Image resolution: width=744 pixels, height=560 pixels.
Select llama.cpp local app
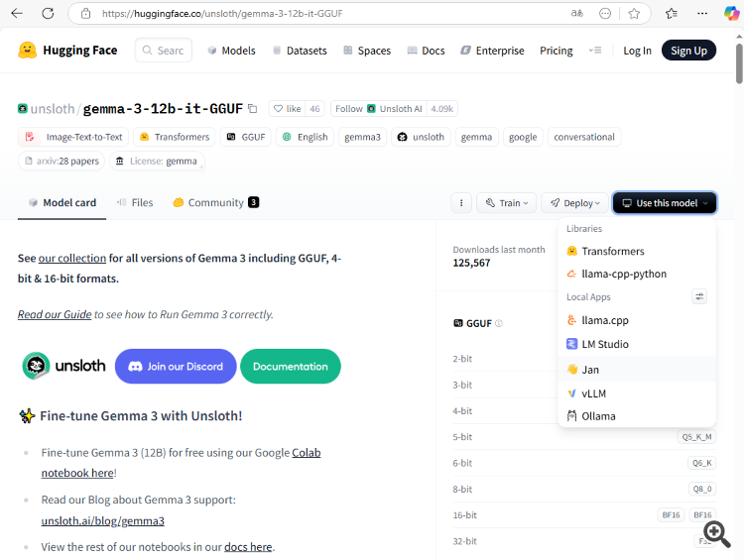pyautogui.click(x=637, y=320)
